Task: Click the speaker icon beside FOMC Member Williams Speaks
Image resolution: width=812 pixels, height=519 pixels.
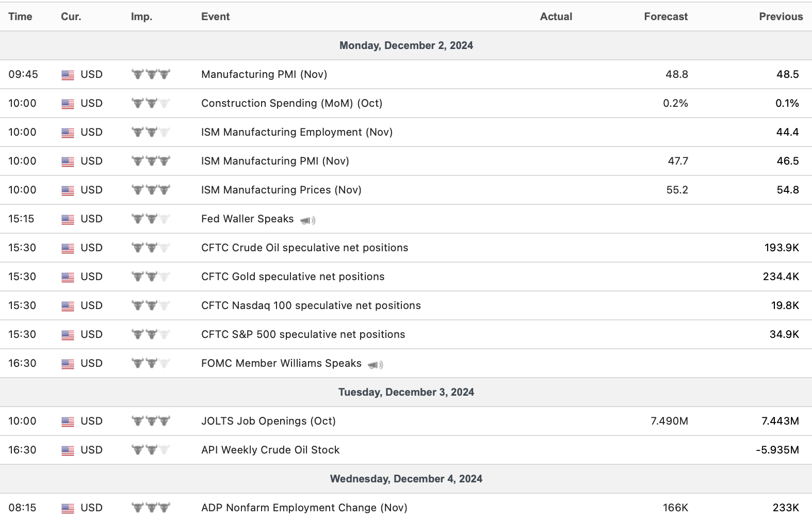Action: [375, 365]
